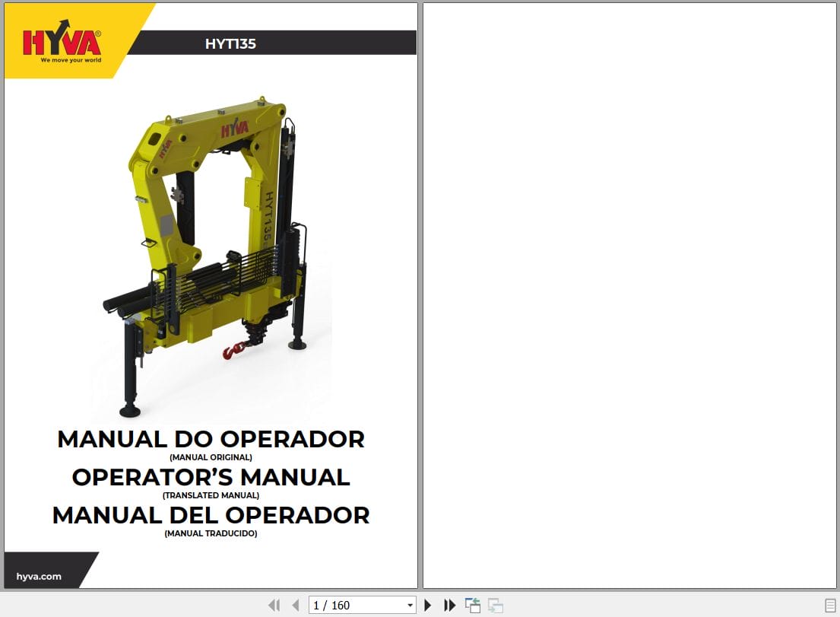The image size is (840, 617).
Task: Click the grayed go-to-next-view icon
Action: 496,605
